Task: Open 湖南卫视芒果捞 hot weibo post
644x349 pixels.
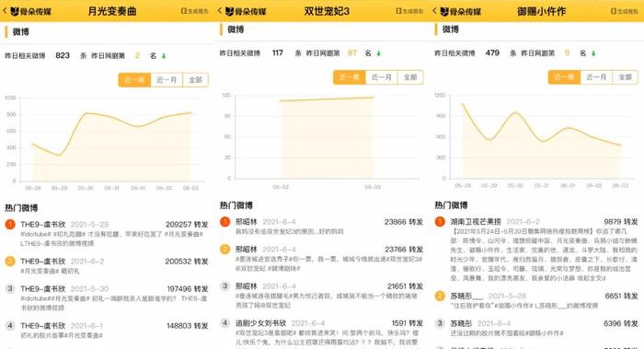Action: pyautogui.click(x=536, y=250)
